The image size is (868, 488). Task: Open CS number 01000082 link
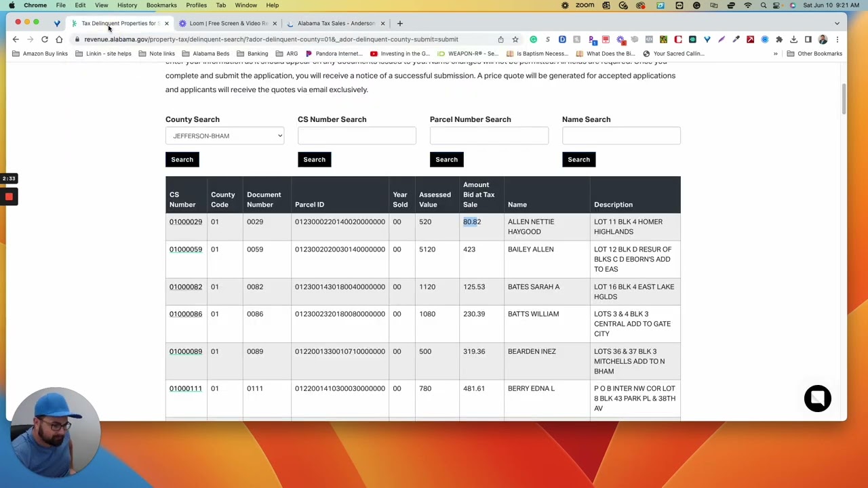click(x=186, y=287)
